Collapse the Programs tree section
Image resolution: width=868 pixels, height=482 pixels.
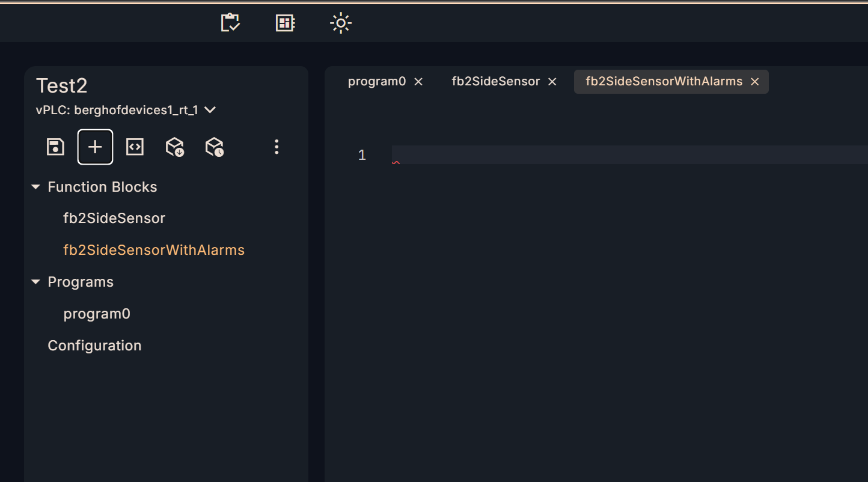click(x=36, y=282)
